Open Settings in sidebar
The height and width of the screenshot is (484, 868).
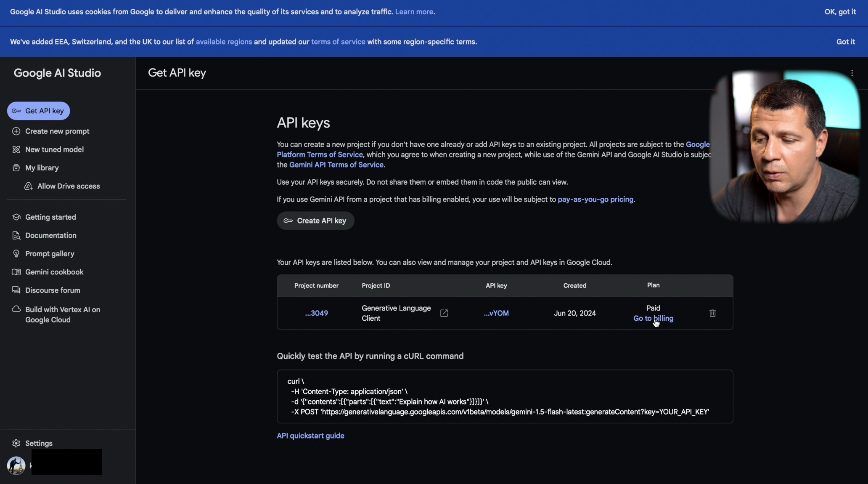coord(39,443)
